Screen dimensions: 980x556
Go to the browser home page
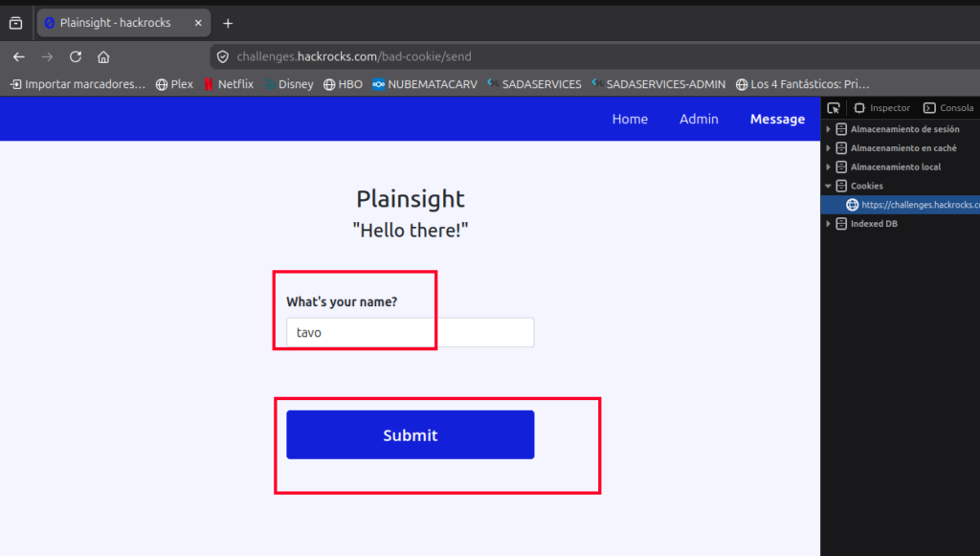(103, 56)
